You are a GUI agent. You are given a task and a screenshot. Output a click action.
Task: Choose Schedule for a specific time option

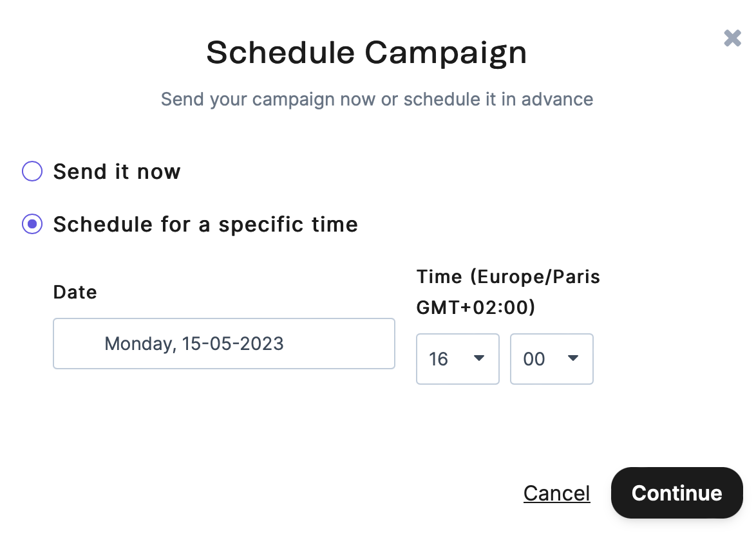32,224
